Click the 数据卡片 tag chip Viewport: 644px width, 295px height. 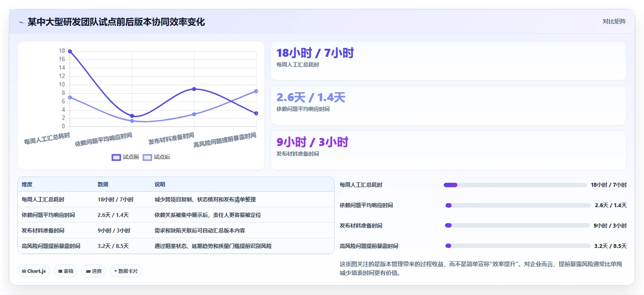coord(126,271)
